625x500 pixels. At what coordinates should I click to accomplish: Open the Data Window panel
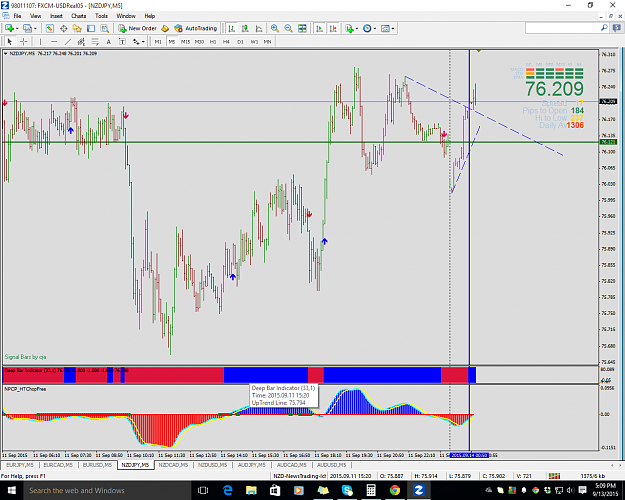click(63, 28)
